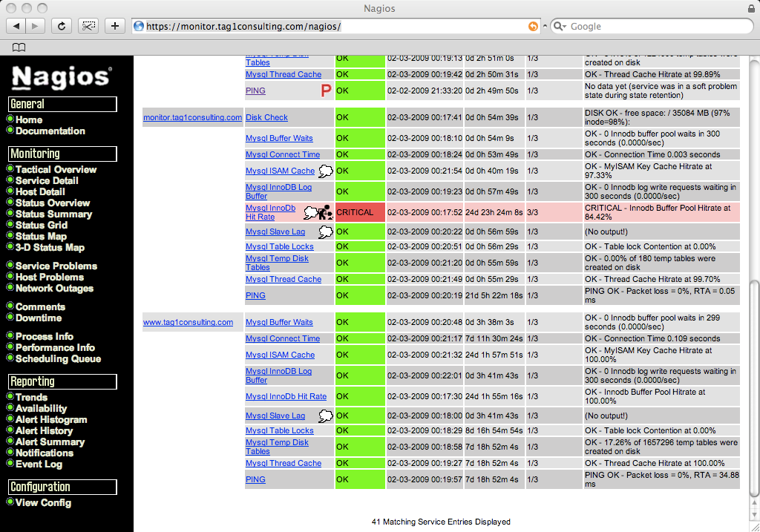Open Scheduling Queue
This screenshot has width=760, height=532.
point(58,358)
